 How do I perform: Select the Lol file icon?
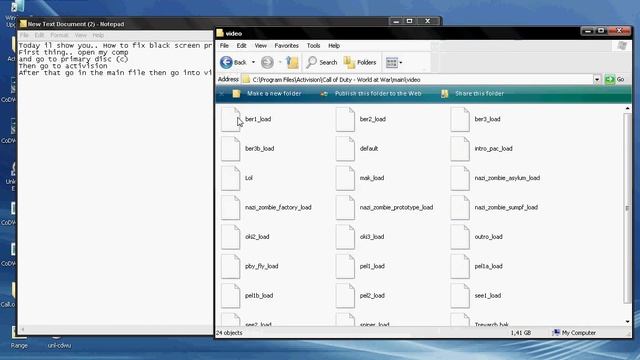point(231,178)
